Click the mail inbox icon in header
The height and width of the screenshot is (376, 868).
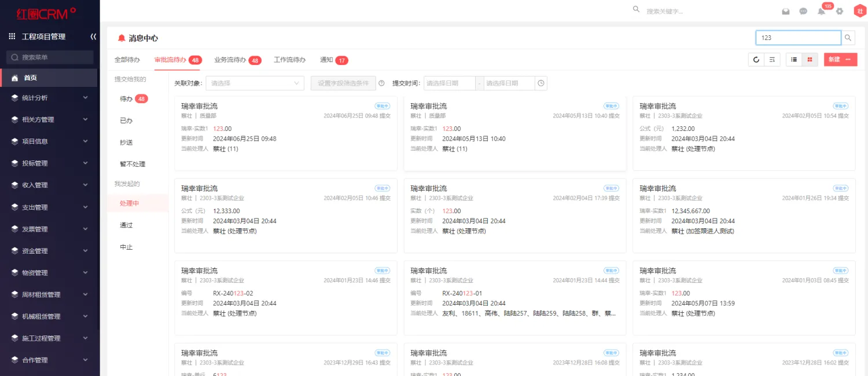[786, 11]
